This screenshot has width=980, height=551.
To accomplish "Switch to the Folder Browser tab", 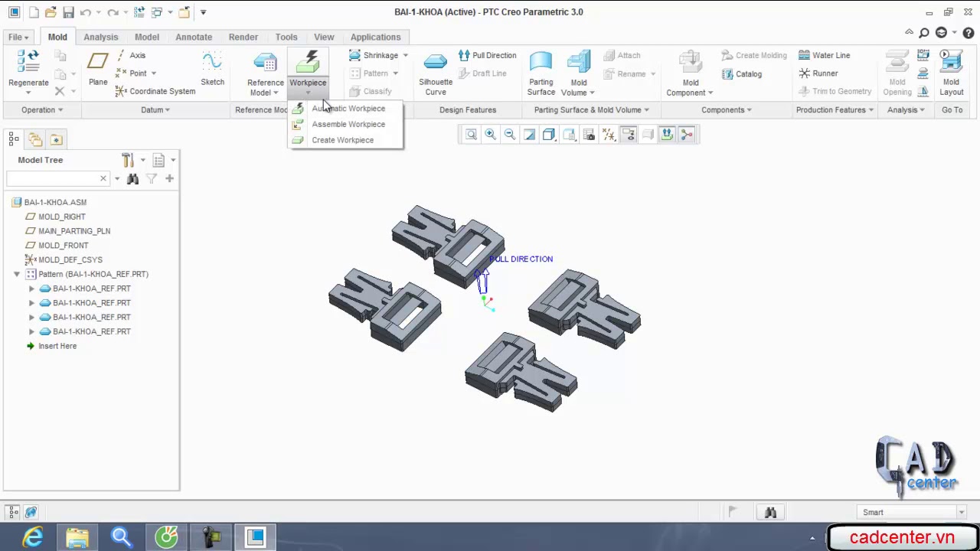I will (35, 139).
